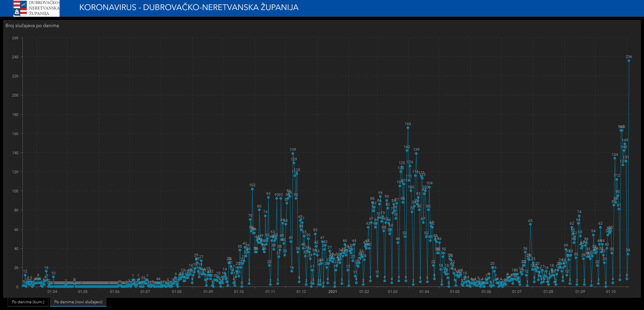The height and width of the screenshot is (310, 644).
Task: Click the 2021 label on the date axis
Action: pos(332,292)
